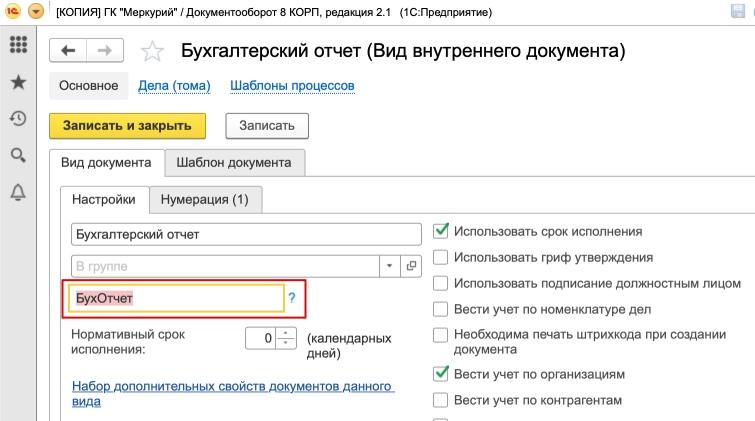
Task: Open the group selection form button
Action: tap(411, 266)
